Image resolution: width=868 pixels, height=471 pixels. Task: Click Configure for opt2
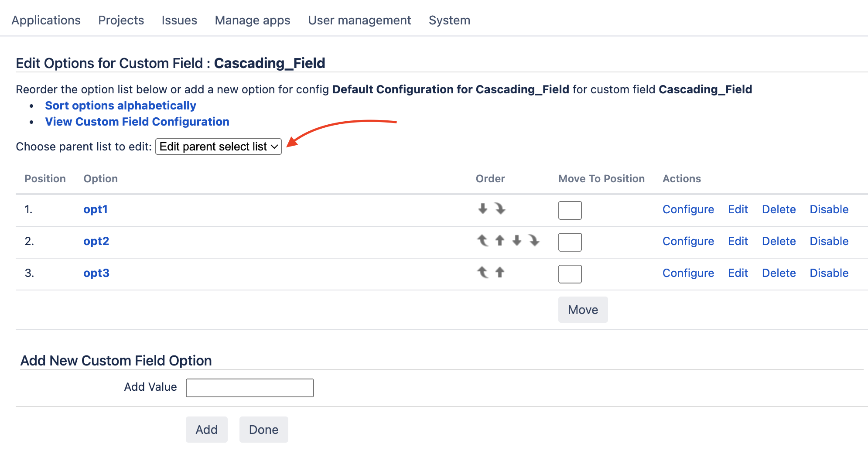[688, 241]
